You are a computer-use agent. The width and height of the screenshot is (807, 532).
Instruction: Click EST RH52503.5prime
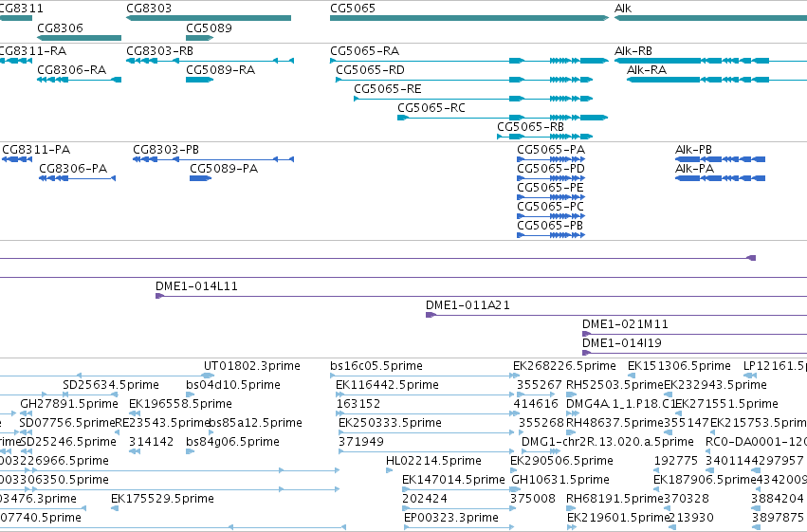(x=614, y=385)
